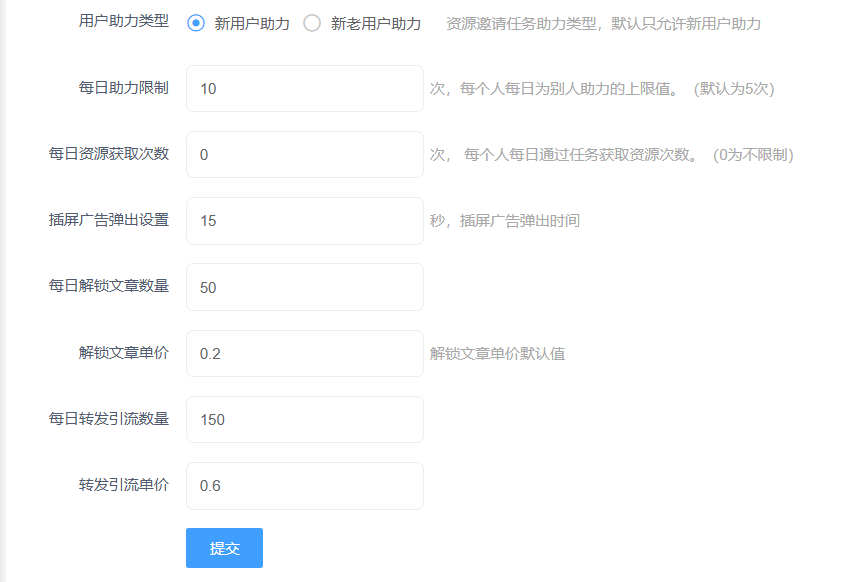Click the 转发引流单价 input showing 0.6
Screen dimensions: 841x582
[x=305, y=486]
